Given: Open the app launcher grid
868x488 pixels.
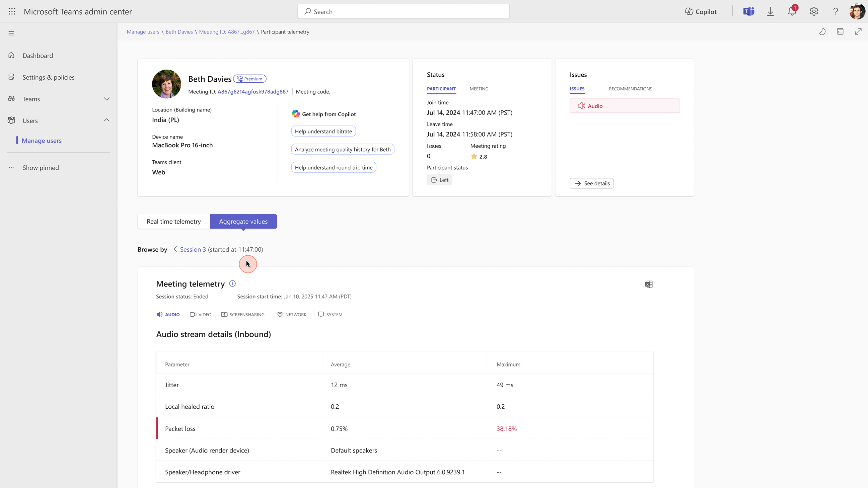Looking at the screenshot, I should (x=12, y=11).
